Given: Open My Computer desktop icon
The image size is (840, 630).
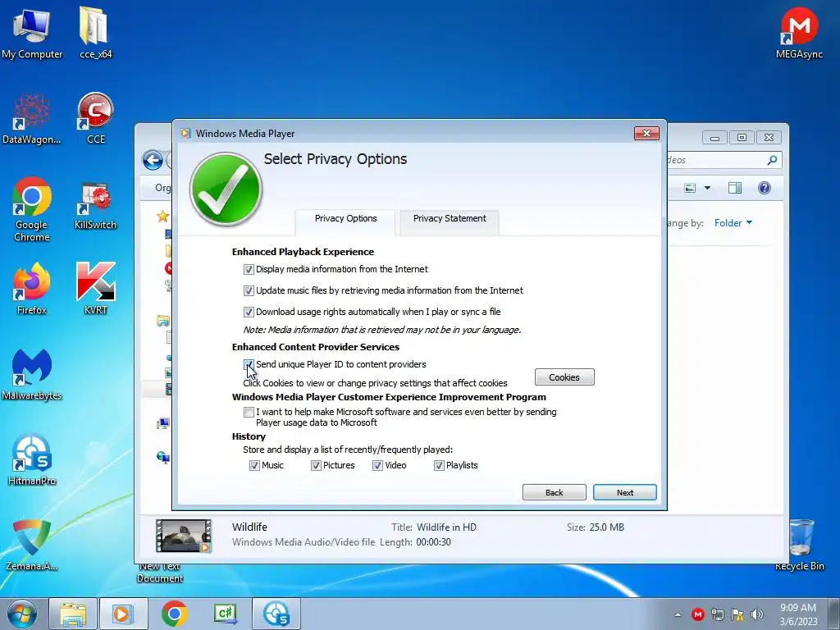Looking at the screenshot, I should pos(32,33).
